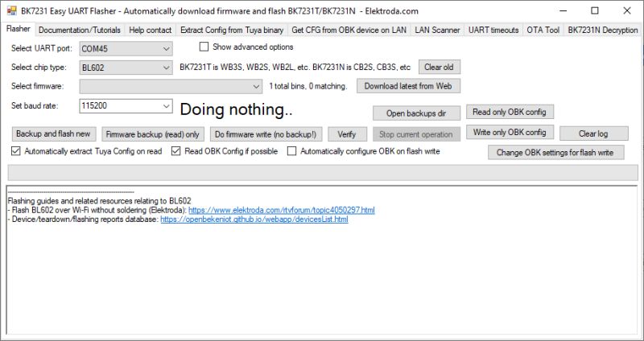Viewport: 644px width, 341px height.
Task: Click the 'Doing nothing..' status text
Action: pyautogui.click(x=236, y=109)
